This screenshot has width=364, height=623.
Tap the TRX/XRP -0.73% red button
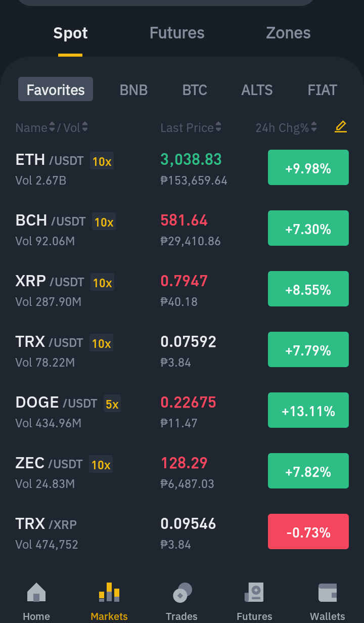[x=308, y=531]
